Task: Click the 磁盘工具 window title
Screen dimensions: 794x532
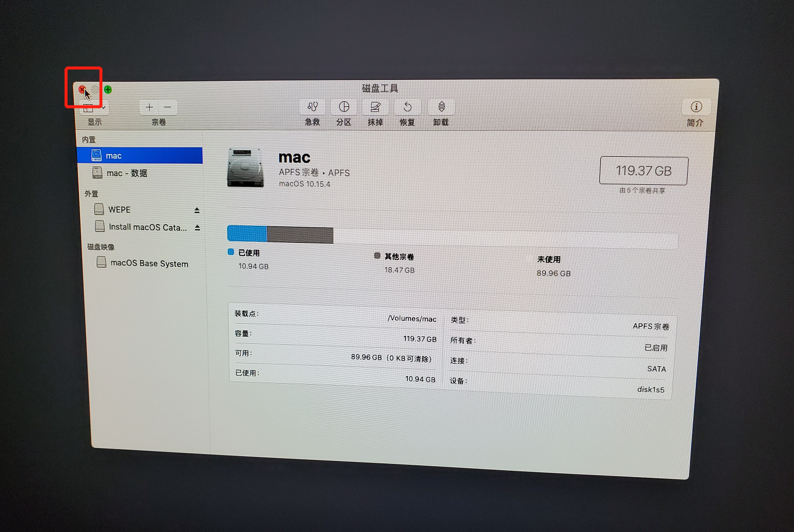Action: click(x=380, y=88)
